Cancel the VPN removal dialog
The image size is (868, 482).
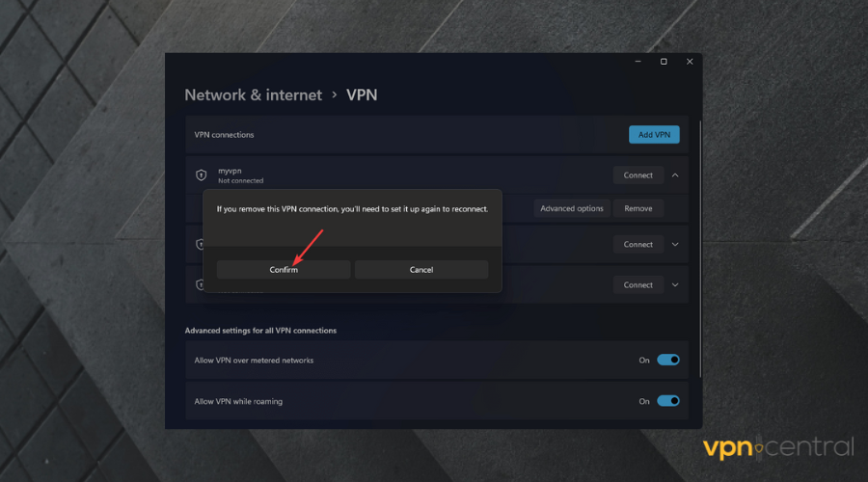point(421,270)
